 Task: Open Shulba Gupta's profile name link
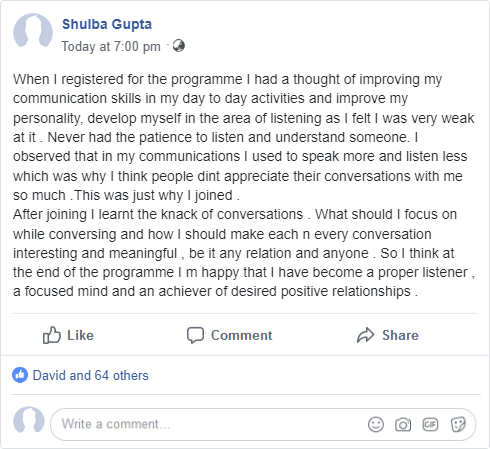107,24
